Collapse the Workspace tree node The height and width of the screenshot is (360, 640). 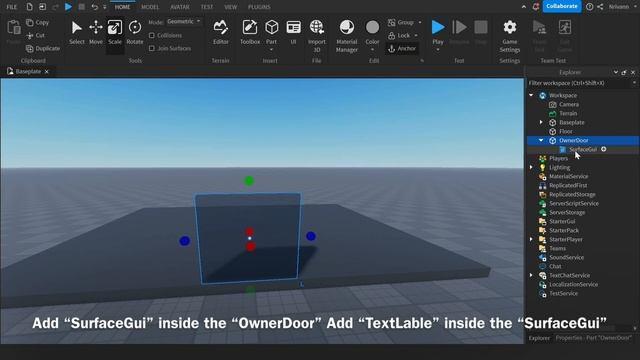[x=531, y=95]
